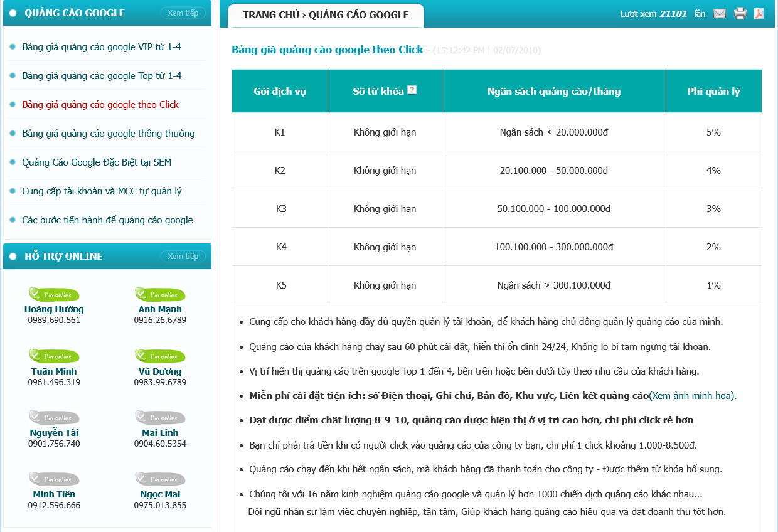Screen dimensions: 778x532
Task: Click the email envelope icon
Action: click(720, 14)
